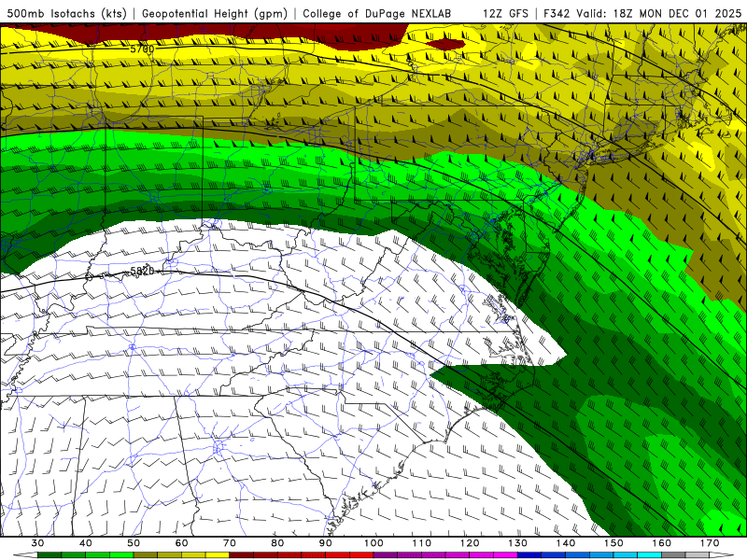Click the '60' color scale label

pos(181,543)
